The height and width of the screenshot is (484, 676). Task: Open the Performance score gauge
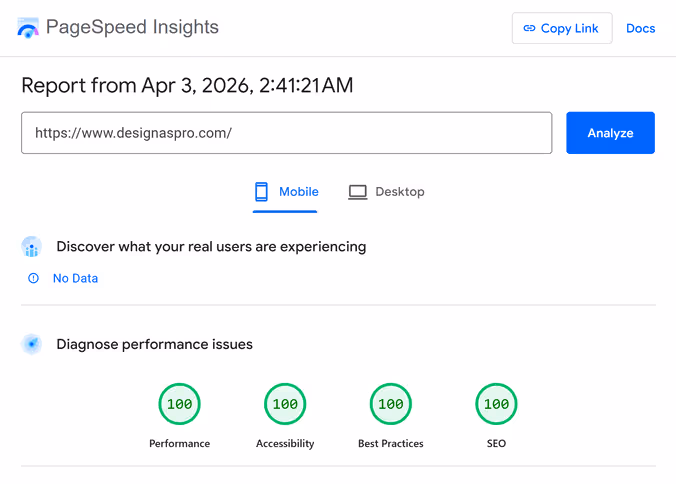pyautogui.click(x=180, y=405)
